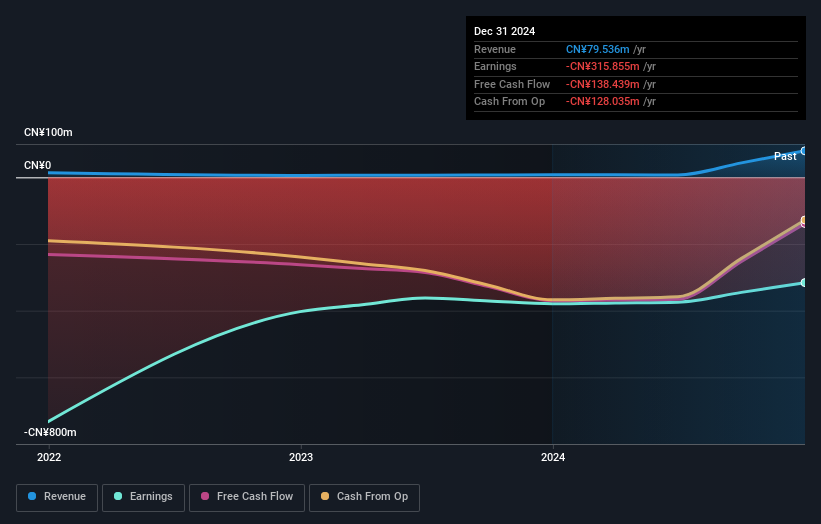Toggle the Earnings legend series
Viewport: 821px width, 524px height.
point(143,497)
